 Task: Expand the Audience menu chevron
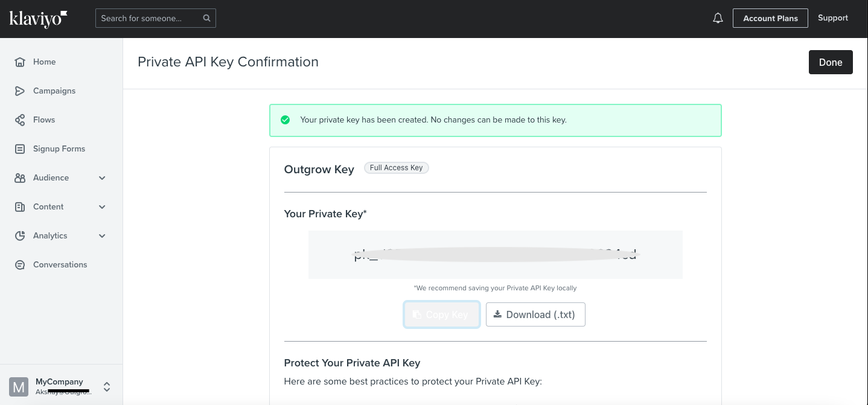click(x=102, y=178)
